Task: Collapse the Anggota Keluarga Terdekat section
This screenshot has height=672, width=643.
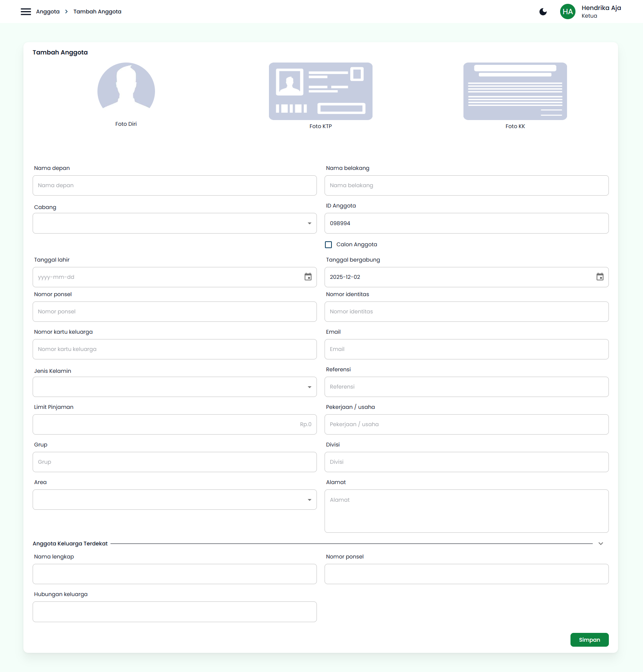Action: point(601,544)
